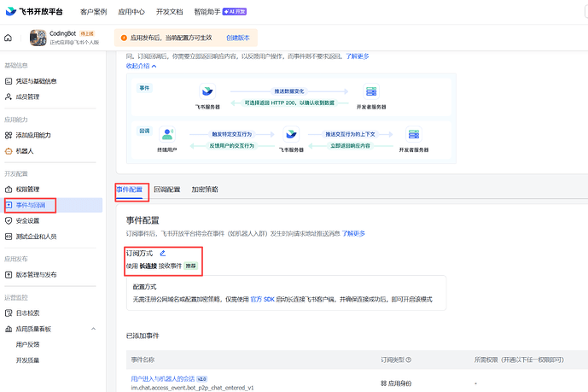This screenshot has width=588, height=392.
Task: Switch to 加密策略 tab
Action: (205, 190)
